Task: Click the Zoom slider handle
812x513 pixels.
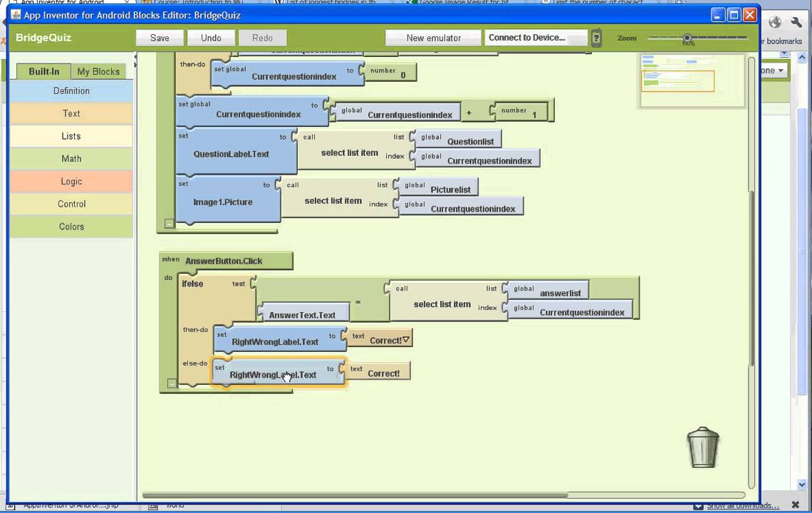Action: click(687, 38)
